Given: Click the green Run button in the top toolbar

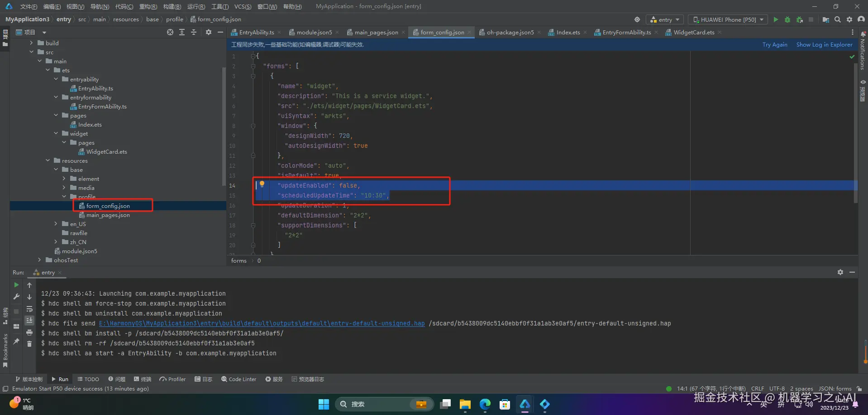Looking at the screenshot, I should click(776, 19).
